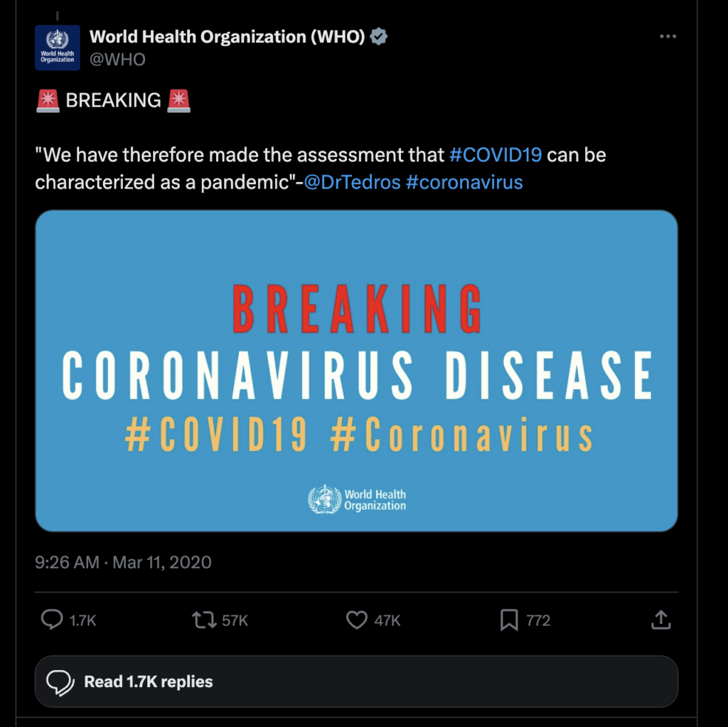
Task: Share the tweet via the share icon
Action: click(x=660, y=620)
